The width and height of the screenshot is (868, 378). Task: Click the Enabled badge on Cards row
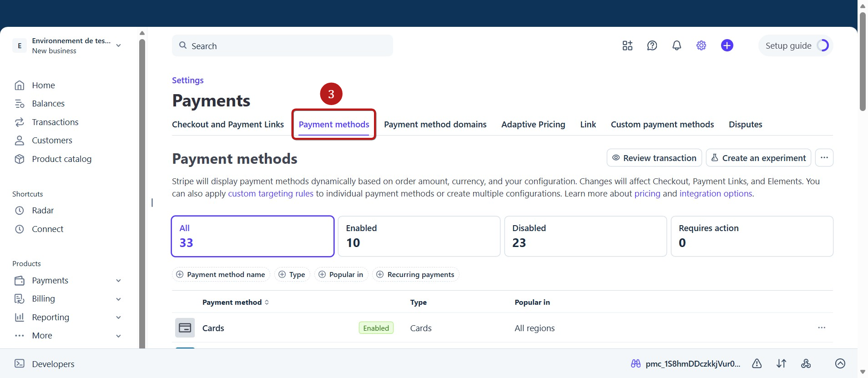tap(376, 328)
